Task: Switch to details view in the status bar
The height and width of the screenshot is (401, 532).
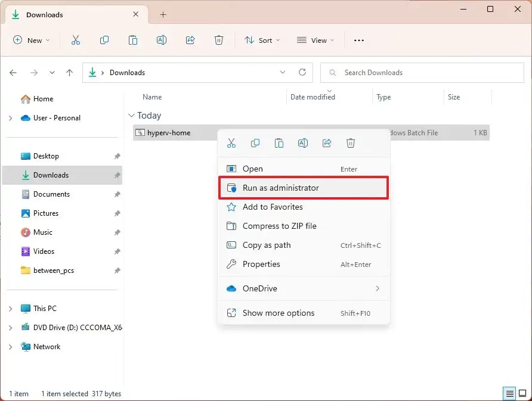Action: pyautogui.click(x=509, y=393)
